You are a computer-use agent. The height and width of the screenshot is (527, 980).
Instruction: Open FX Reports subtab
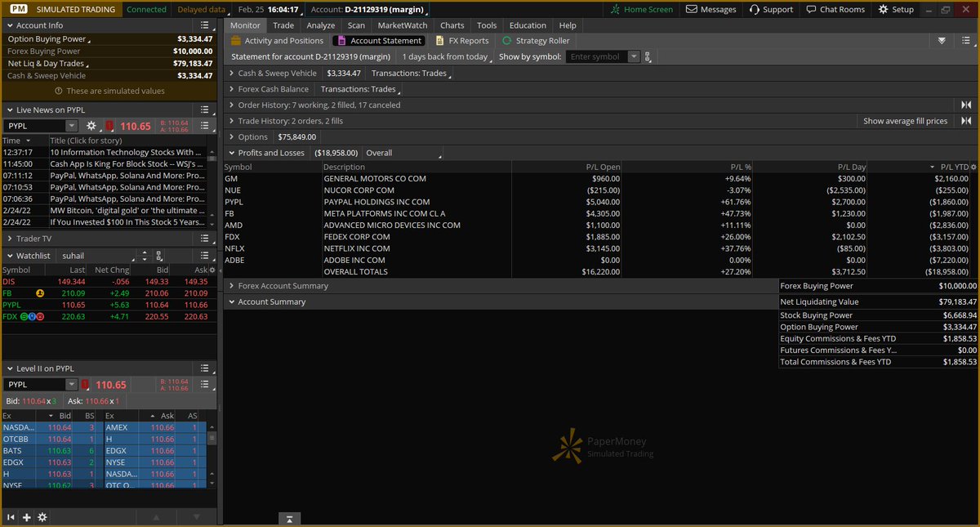point(461,41)
